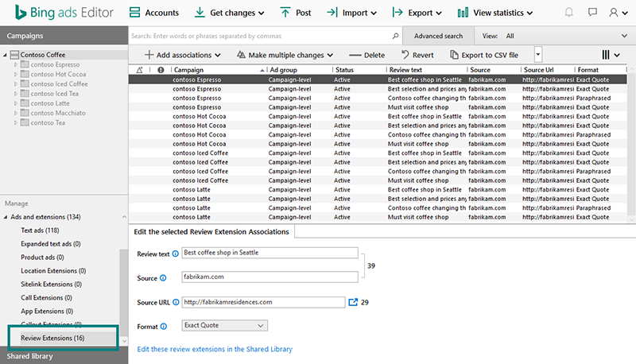Click the Post upload icon
The height and width of the screenshot is (364, 636).
pyautogui.click(x=285, y=13)
